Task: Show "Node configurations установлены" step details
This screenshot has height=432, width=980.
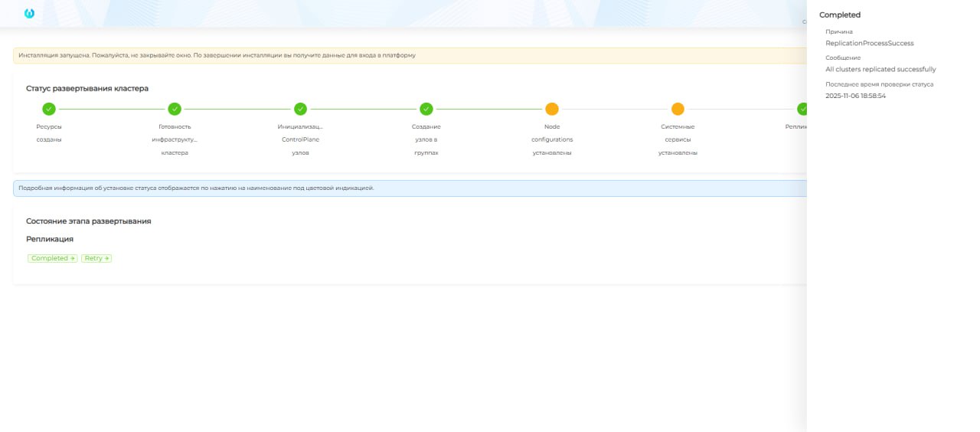Action: tap(552, 139)
